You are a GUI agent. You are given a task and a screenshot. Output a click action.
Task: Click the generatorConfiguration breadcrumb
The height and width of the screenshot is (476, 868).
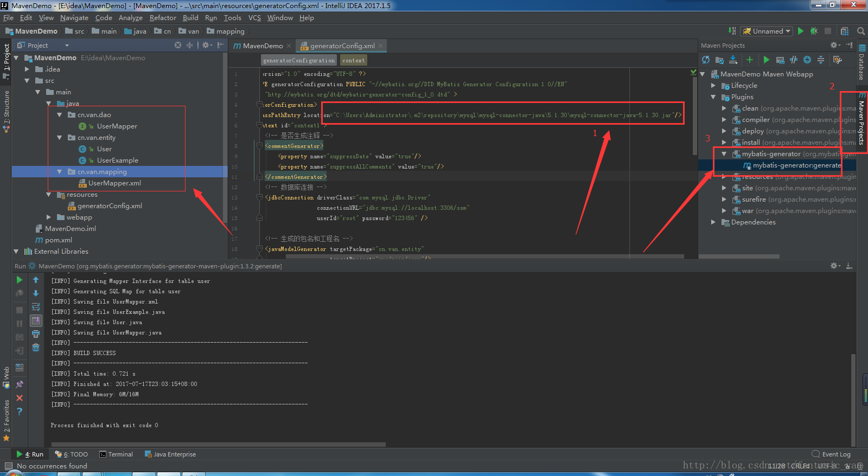click(299, 60)
